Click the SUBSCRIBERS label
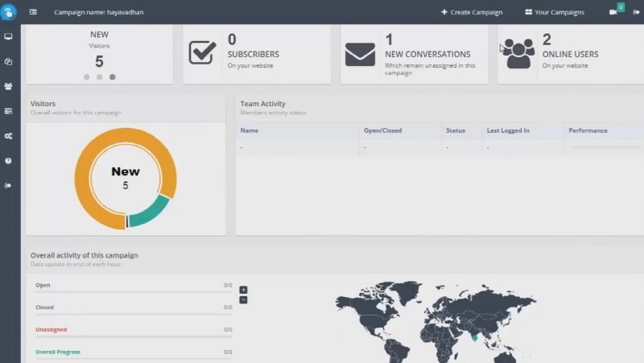This screenshot has height=363, width=644. (254, 54)
